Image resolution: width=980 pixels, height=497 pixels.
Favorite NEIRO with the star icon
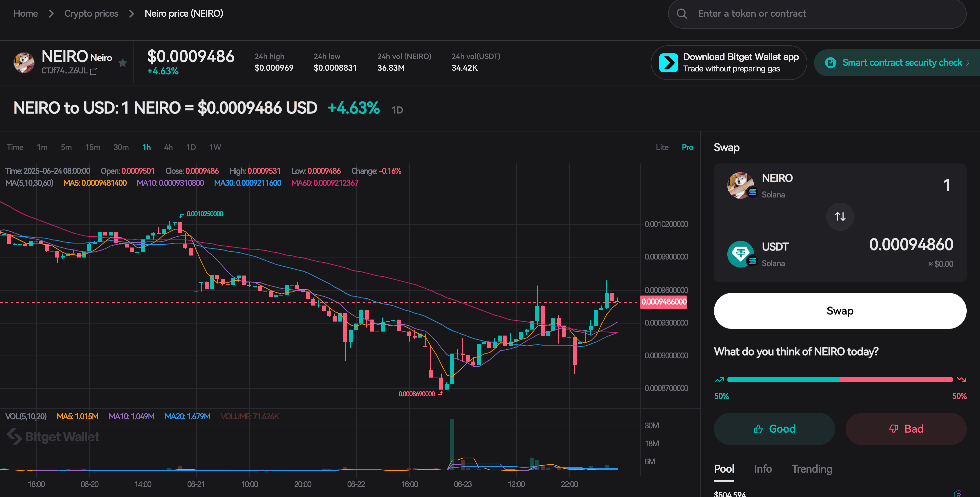tap(123, 63)
